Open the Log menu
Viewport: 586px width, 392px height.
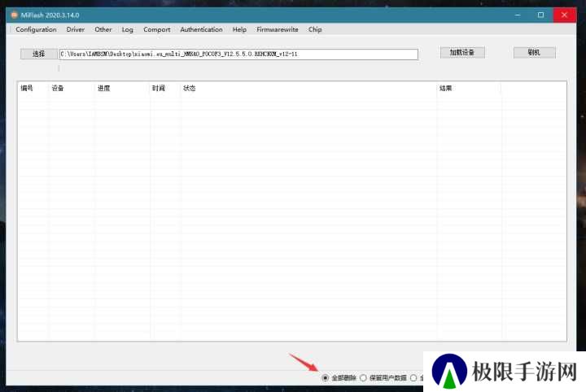pos(128,29)
